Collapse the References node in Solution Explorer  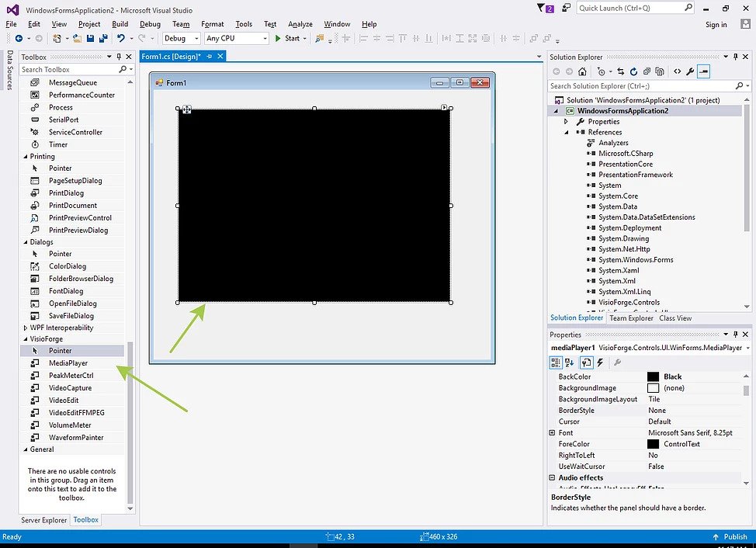[x=566, y=132]
